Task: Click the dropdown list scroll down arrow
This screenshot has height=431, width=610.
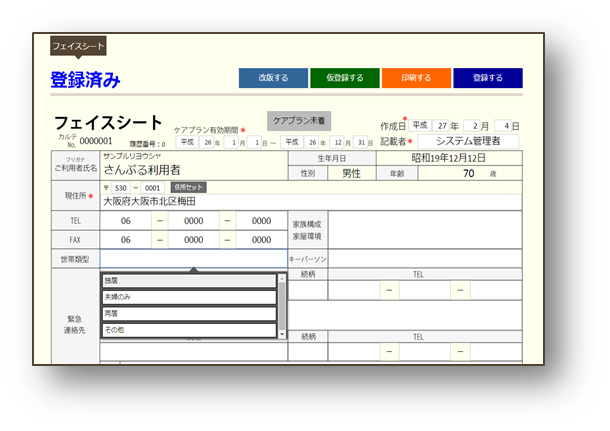Action: pos(282,334)
